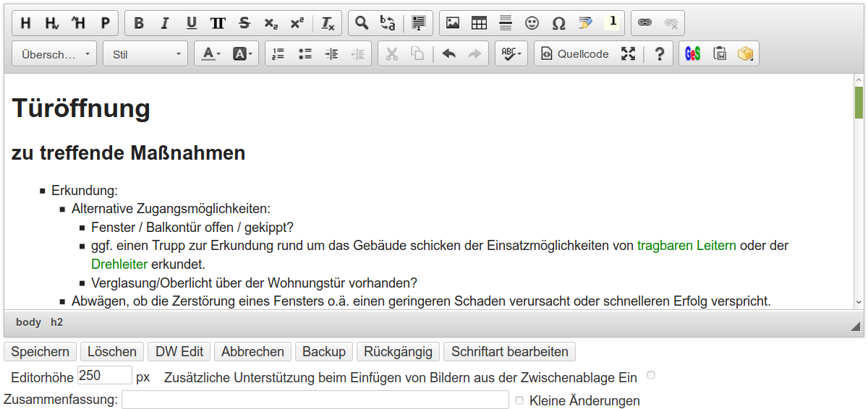868x409 pixels.
Task: Apply italic formatting
Action: [x=165, y=23]
